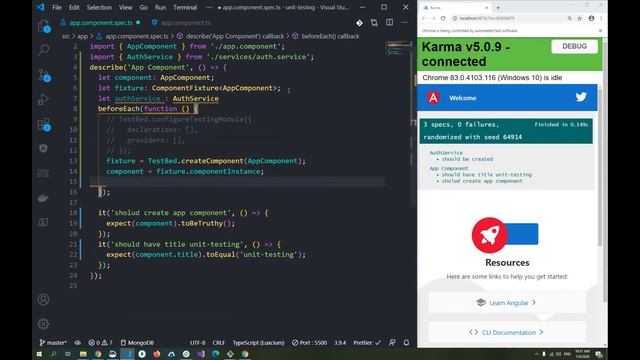The height and width of the screenshot is (360, 640).
Task: Click the DEBUG button in Karma
Action: click(574, 47)
